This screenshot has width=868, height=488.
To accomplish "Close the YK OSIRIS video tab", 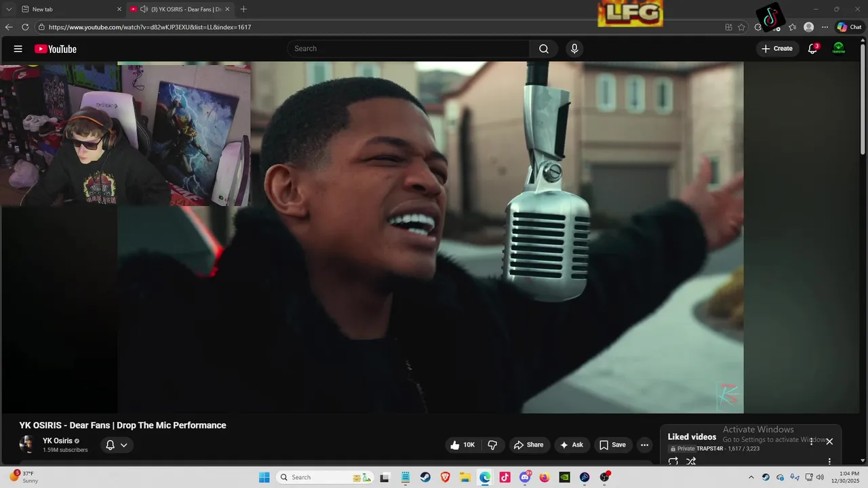I will (227, 9).
